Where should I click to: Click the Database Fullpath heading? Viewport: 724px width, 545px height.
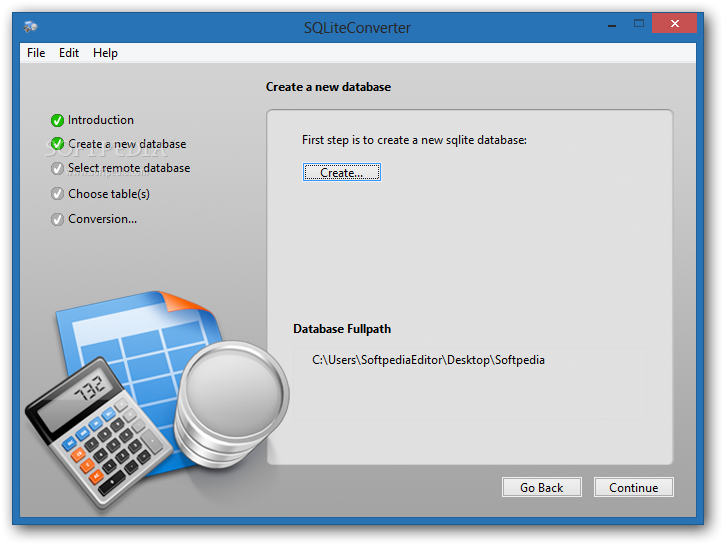pos(342,329)
